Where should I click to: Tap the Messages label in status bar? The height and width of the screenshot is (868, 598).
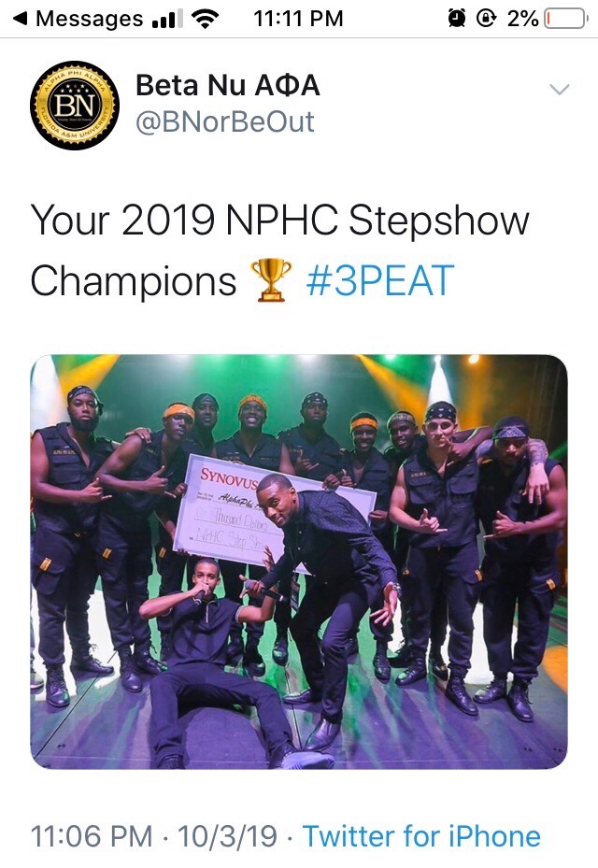[x=89, y=19]
